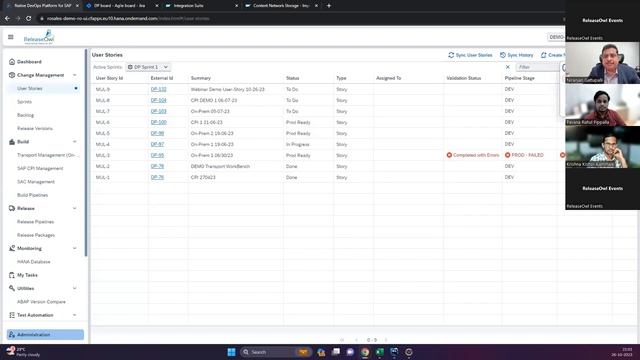Click the Release truck icon
Screen dimensions: 640x360
[x=12, y=208]
